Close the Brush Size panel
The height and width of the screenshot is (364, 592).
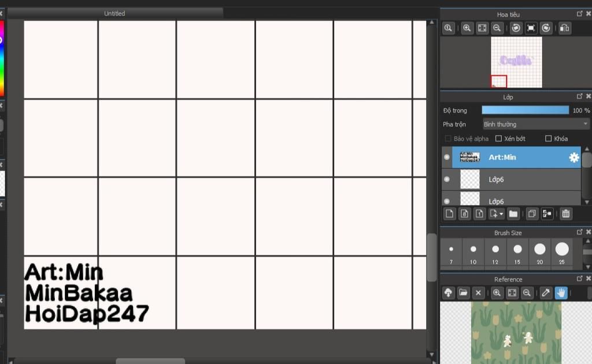tap(588, 232)
